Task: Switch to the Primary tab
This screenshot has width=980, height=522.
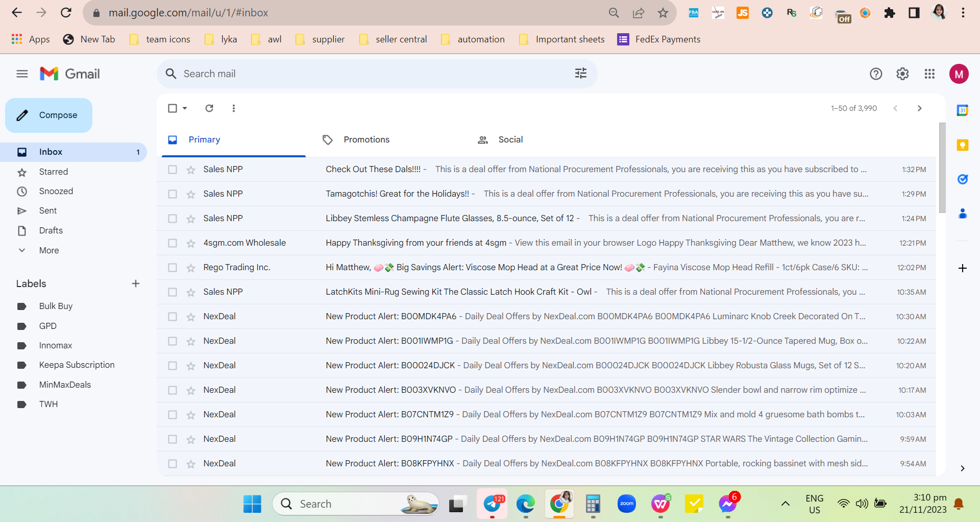Action: pyautogui.click(x=234, y=139)
